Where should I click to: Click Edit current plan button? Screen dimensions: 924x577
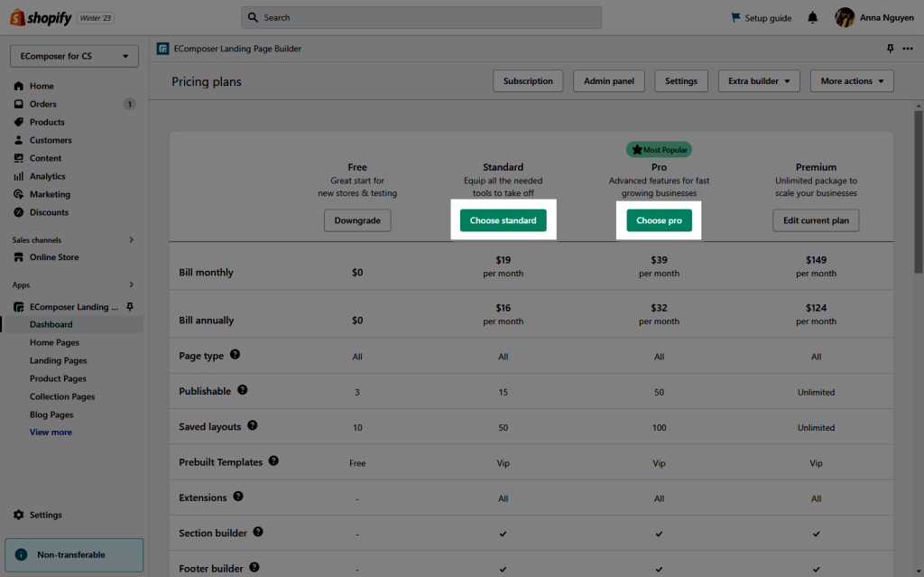[x=816, y=220]
